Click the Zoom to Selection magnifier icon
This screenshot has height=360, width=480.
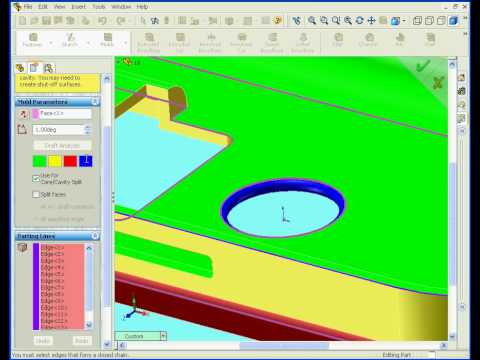click(348, 21)
